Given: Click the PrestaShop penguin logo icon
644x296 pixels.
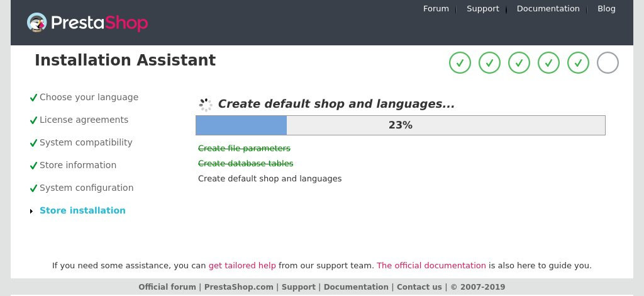Looking at the screenshot, I should click(37, 22).
